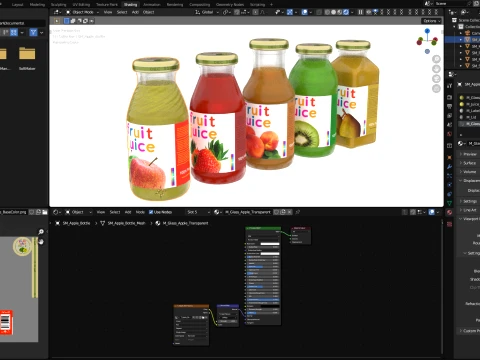Viewport: 480px width, 360px height.
Task: Open the Object Data green triangle tab
Action: (x=449, y=203)
